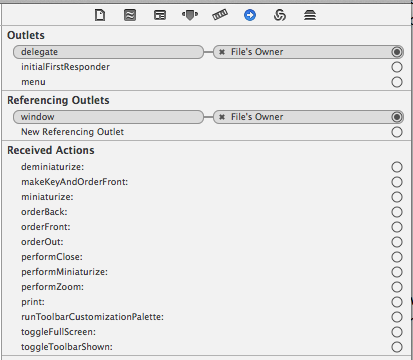Click the performClose: action connection circle
The width and height of the screenshot is (413, 360).
coord(397,257)
